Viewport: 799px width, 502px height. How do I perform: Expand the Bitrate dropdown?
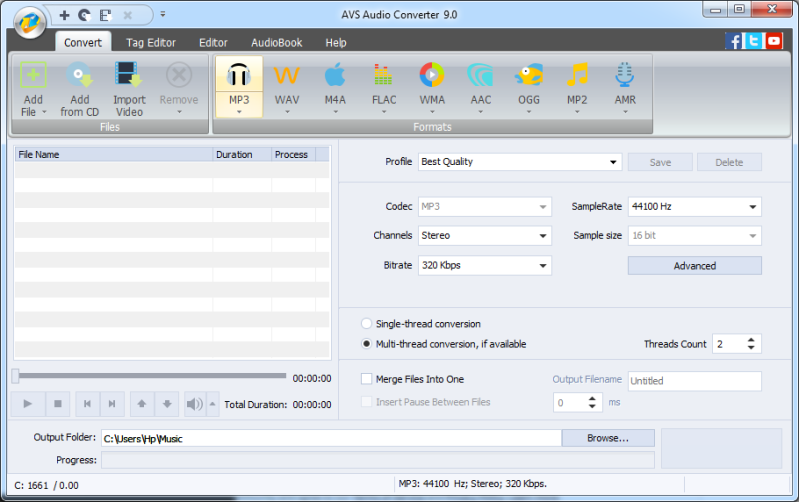click(484, 266)
